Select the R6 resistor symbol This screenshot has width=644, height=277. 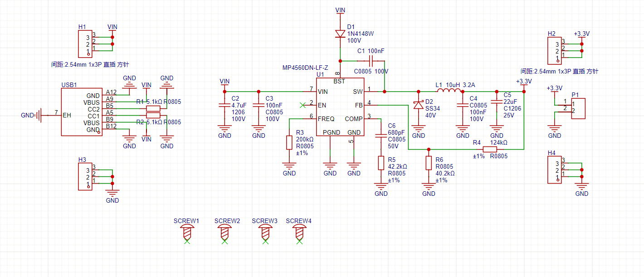coord(429,163)
